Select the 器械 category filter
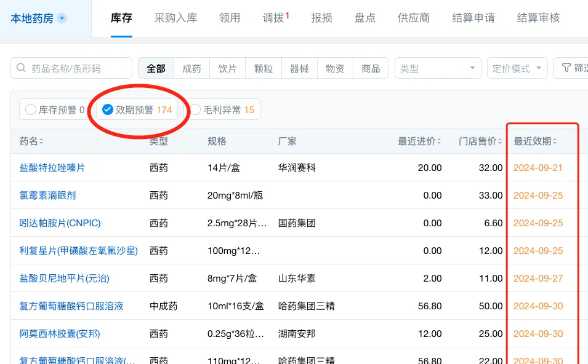Viewport: 588px width, 364px height. (x=299, y=68)
